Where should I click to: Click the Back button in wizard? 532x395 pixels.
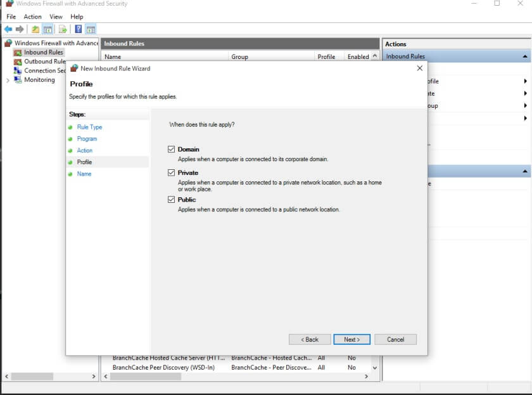310,339
